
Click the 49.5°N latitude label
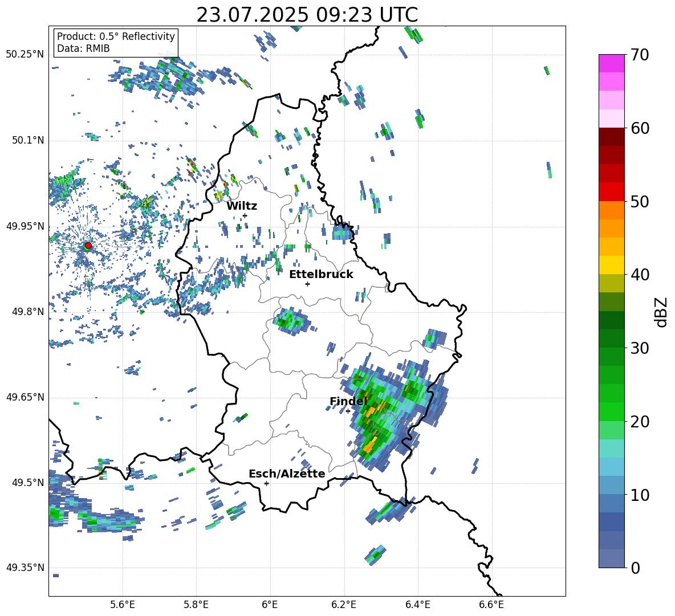pyautogui.click(x=28, y=482)
